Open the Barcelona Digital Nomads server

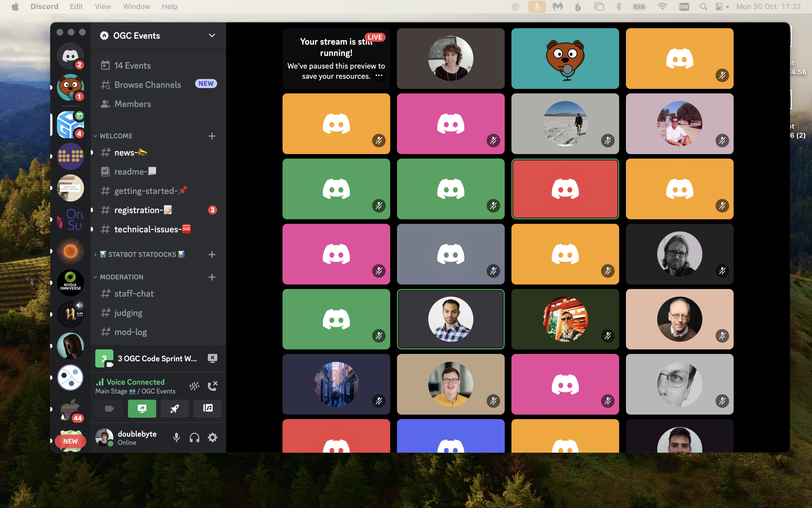70,188
